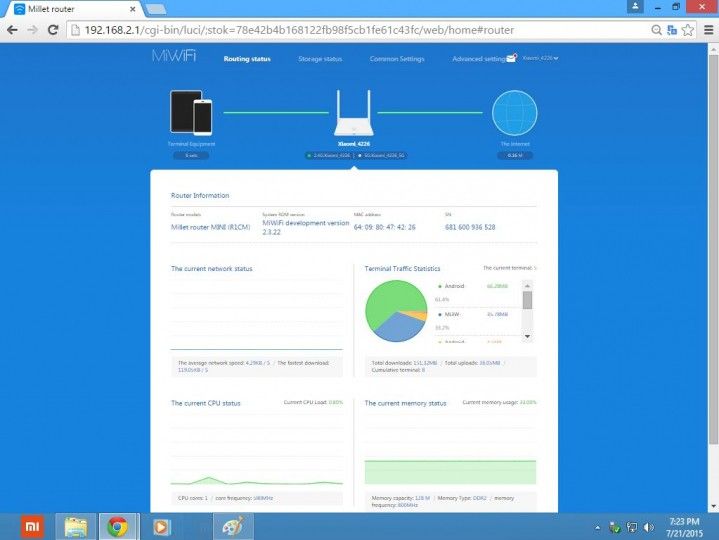This screenshot has height=540, width=719.
Task: Show hidden system tray icons arrow
Action: coord(597,528)
